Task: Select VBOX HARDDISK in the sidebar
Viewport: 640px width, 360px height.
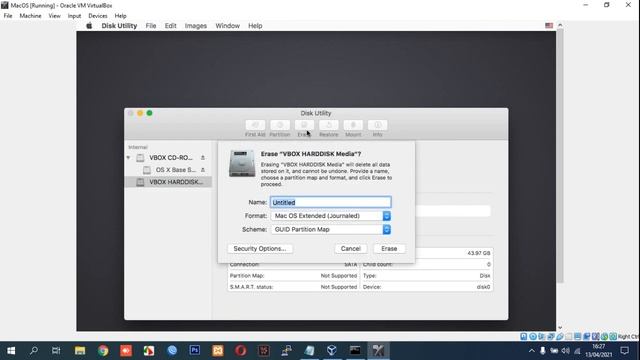Action: pos(168,182)
